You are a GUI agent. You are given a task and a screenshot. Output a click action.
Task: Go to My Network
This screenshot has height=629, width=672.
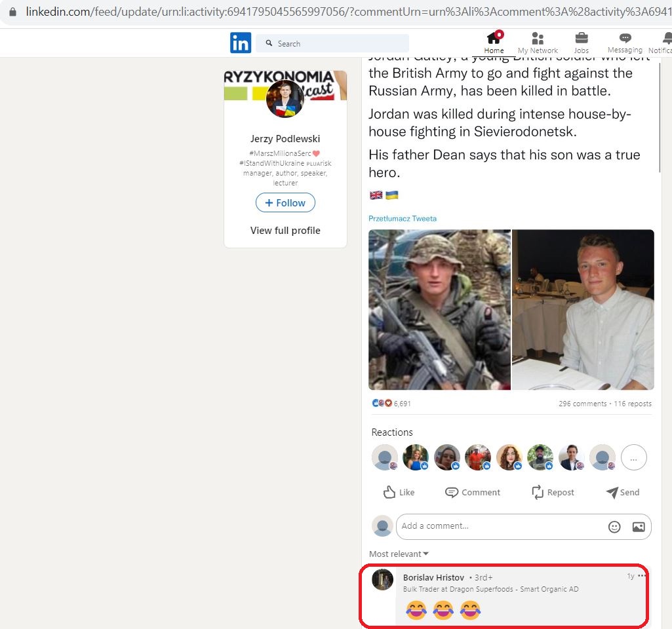(x=538, y=43)
